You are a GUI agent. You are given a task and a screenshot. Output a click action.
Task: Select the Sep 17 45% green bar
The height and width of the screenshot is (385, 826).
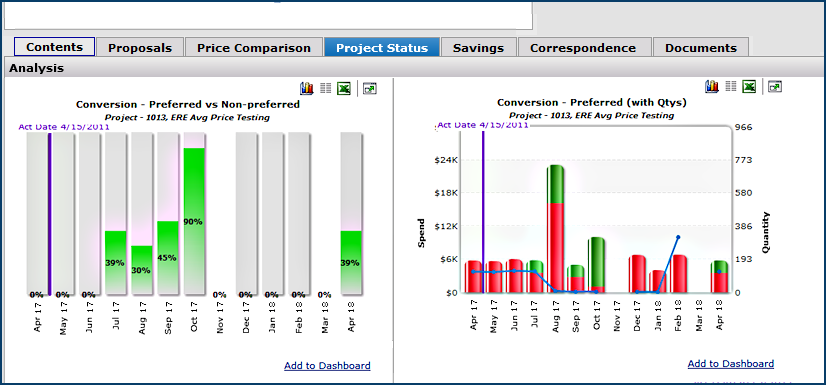pos(168,258)
